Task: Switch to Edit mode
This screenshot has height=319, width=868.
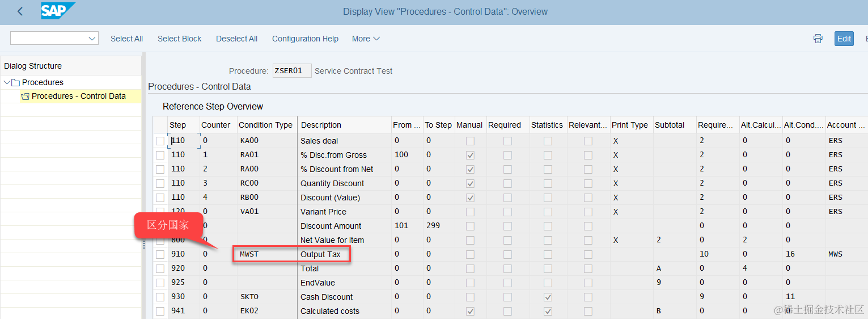Action: coord(844,39)
